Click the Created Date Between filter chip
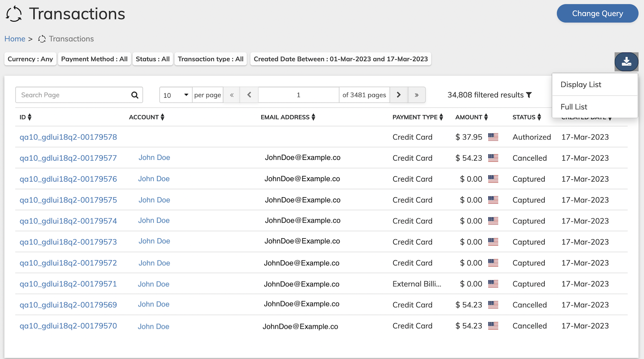Screen dimensions: 644x359 [341, 59]
